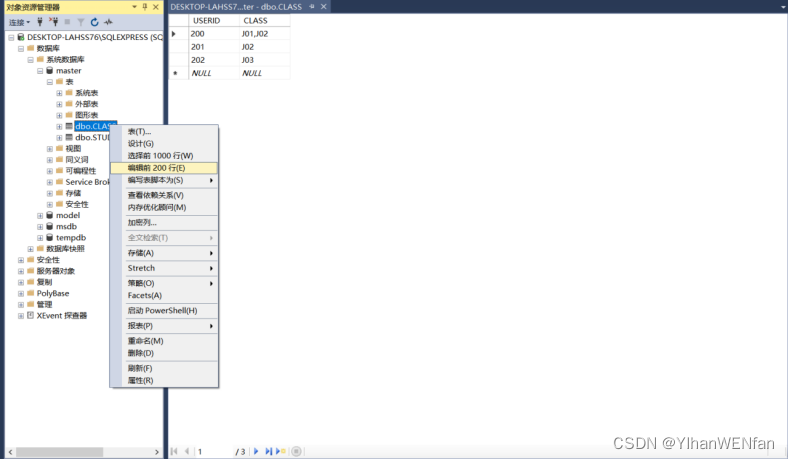The height and width of the screenshot is (459, 789).
Task: Expand the PolyBase node
Action: (x=21, y=293)
